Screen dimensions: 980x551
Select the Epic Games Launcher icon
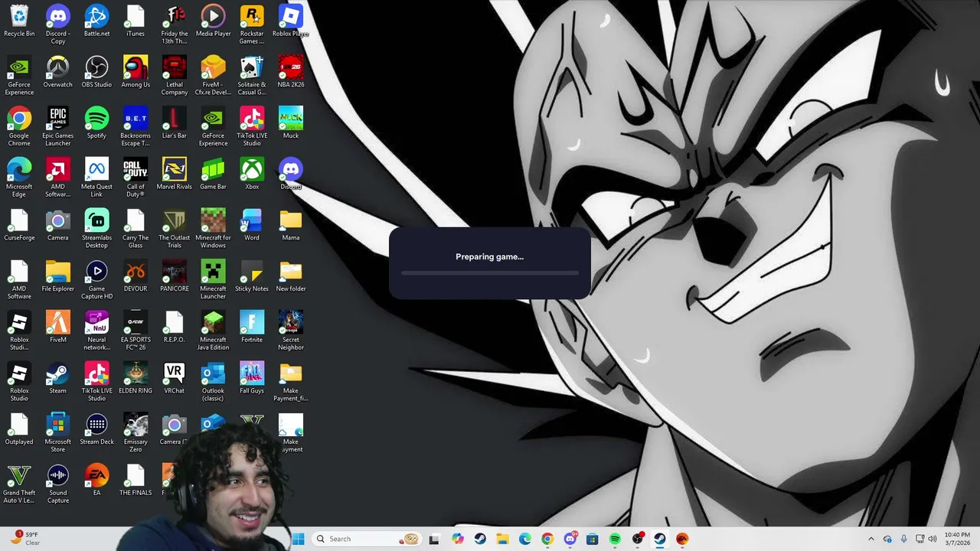click(x=57, y=127)
